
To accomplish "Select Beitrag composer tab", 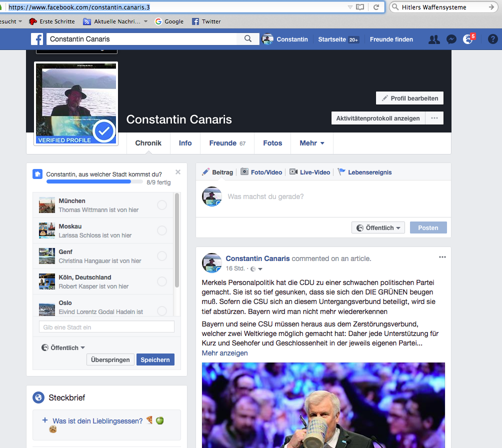I will (x=217, y=172).
